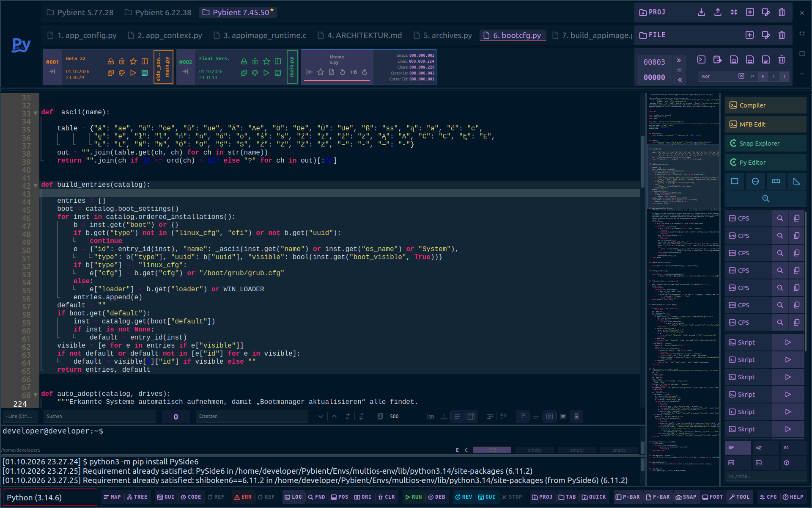Viewport: 812px width, 508px height.
Task: Select the ruler measurement tool icon
Action: [776, 181]
